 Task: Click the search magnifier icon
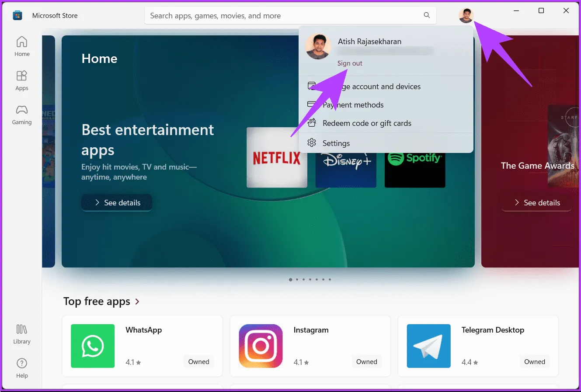427,15
